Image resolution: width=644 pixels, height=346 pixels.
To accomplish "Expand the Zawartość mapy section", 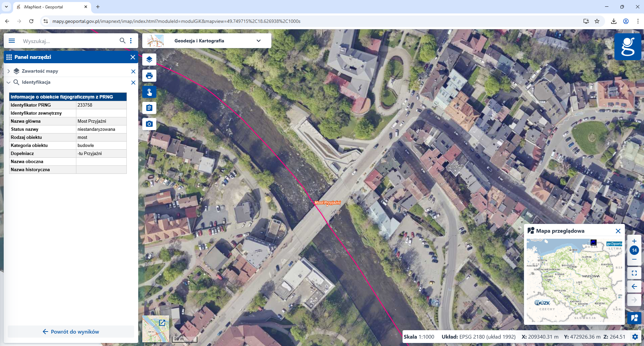I will coord(9,71).
